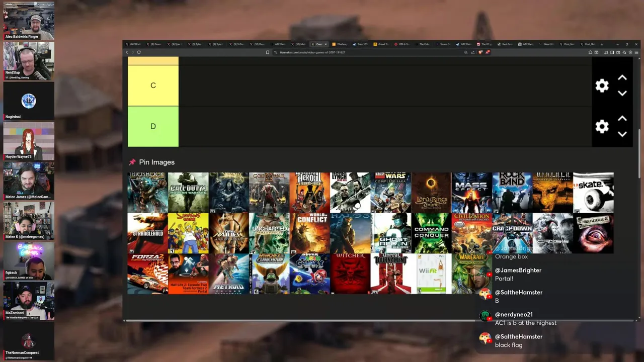
Task: Click @JamesBrighter Portal! chat message name
Action: pyautogui.click(x=518, y=270)
